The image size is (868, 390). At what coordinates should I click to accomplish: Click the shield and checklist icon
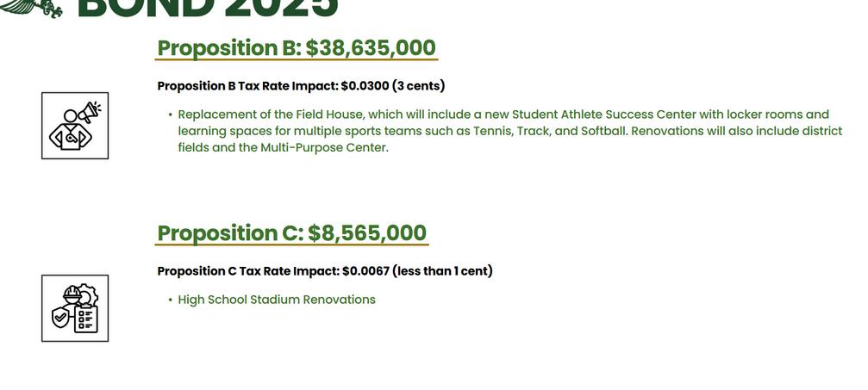pos(75,308)
